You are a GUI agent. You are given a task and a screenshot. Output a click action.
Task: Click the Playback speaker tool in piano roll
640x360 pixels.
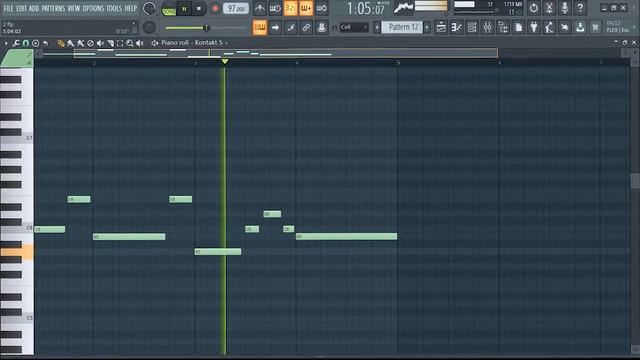[x=140, y=43]
